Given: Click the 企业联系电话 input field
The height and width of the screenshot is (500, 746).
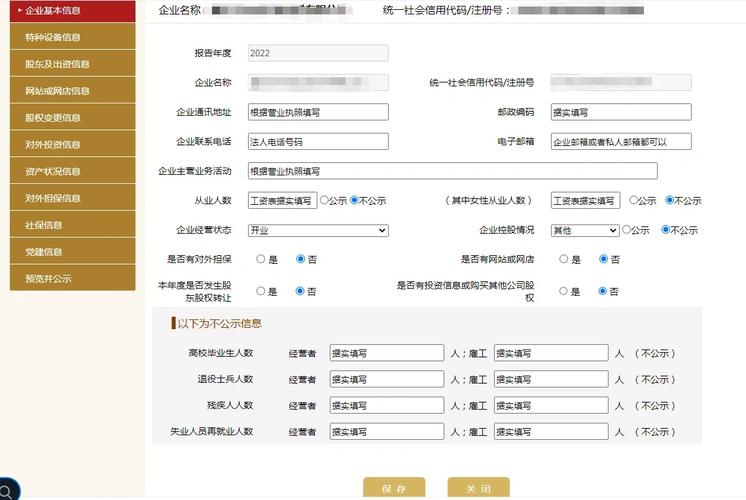Looking at the screenshot, I should (318, 142).
